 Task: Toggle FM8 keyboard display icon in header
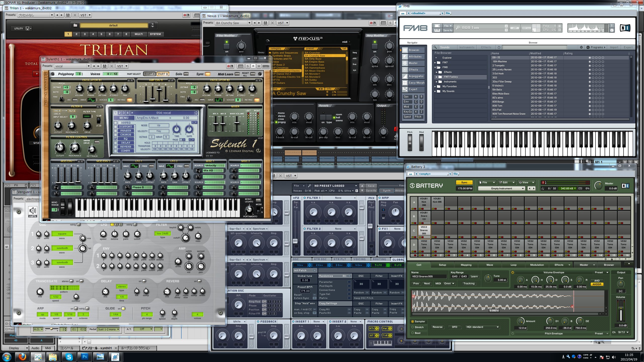point(437,30)
